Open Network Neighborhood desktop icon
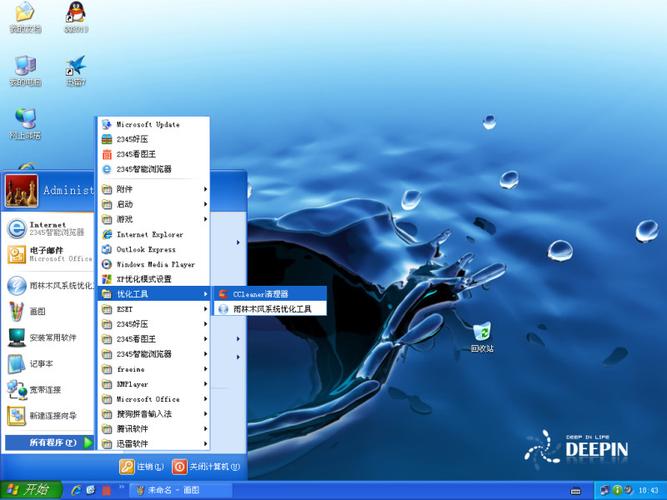Viewport: 667px width, 500px height. [25, 124]
